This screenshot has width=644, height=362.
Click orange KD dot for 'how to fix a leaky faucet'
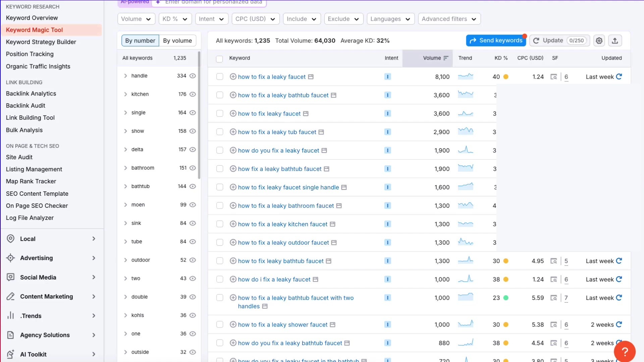506,77
